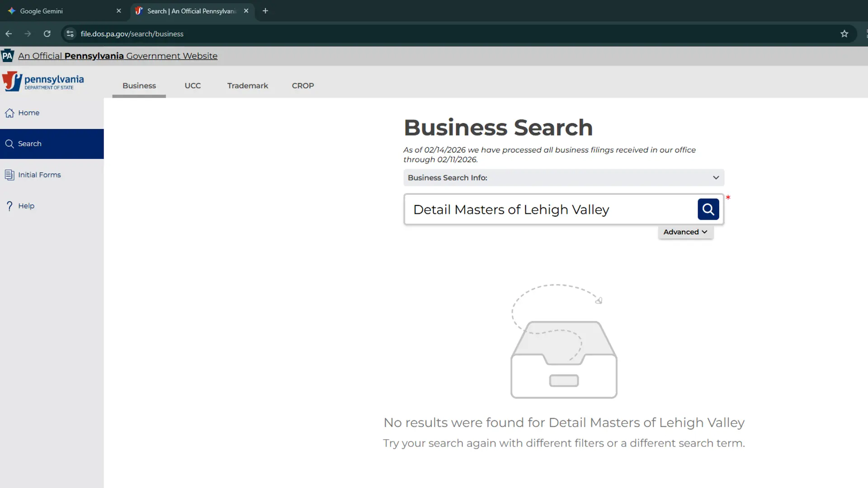This screenshot has height=488, width=868.
Task: Click the PA keystone badge icon
Action: point(7,56)
